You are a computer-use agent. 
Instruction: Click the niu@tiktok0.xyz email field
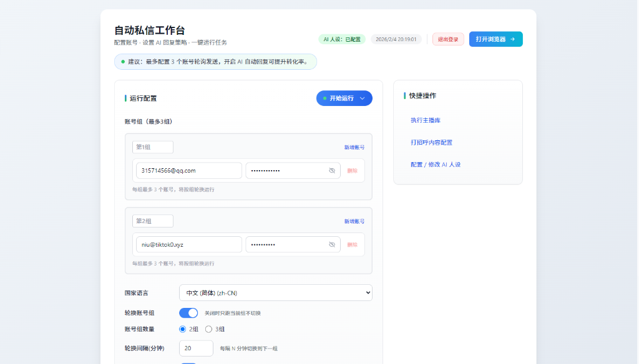click(x=188, y=244)
